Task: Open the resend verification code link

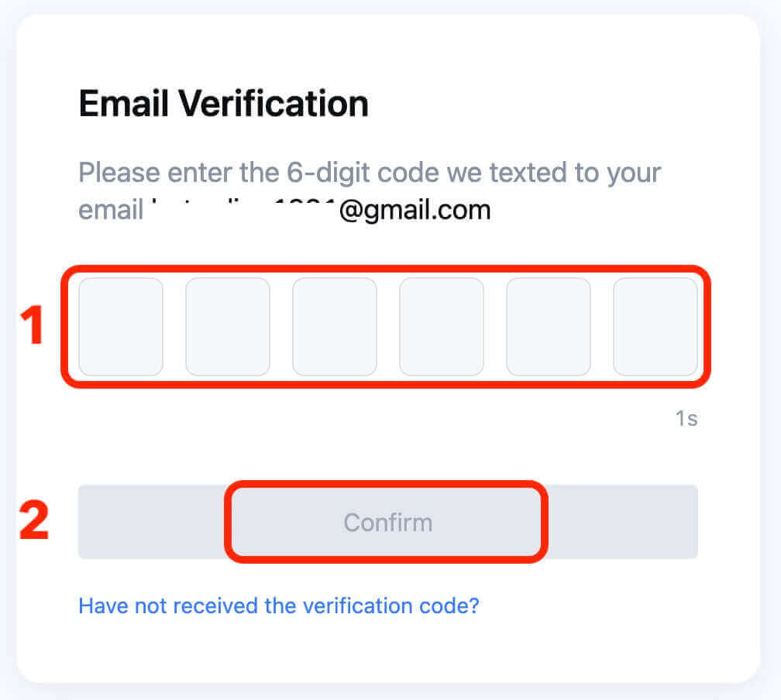Action: (279, 606)
